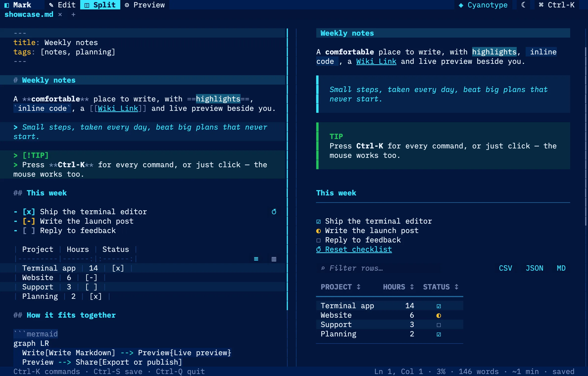Image resolution: width=588 pixels, height=376 pixels.
Task: Switch to the Edit mode tab
Action: point(62,5)
